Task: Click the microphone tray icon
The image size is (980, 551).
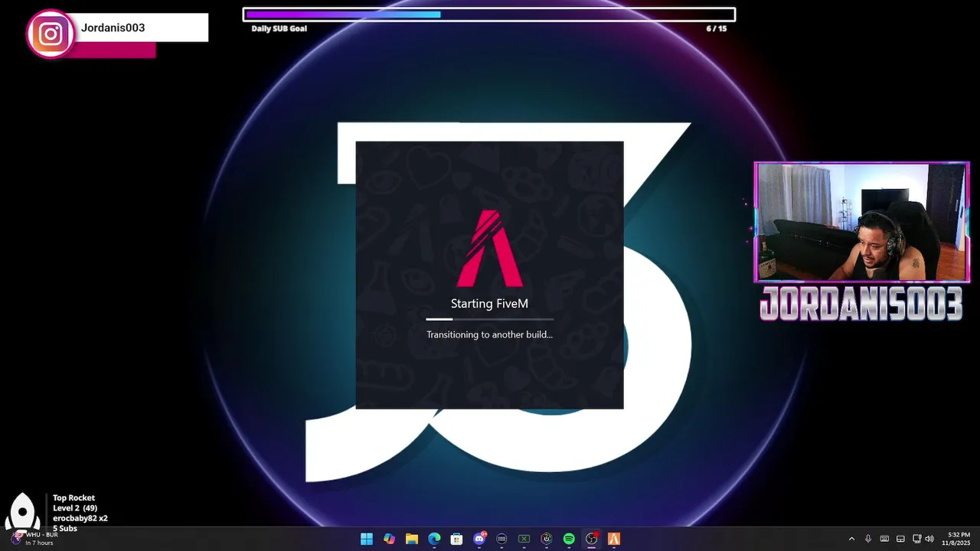Action: tap(867, 539)
